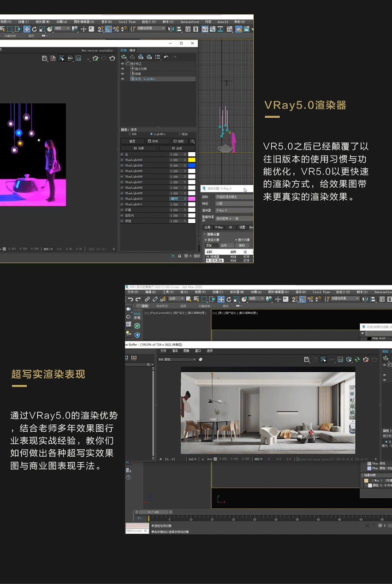The width and height of the screenshot is (392, 584).
Task: Open 视图 reference coordinate dropdown in lower toolbar
Action: click(x=256, y=298)
